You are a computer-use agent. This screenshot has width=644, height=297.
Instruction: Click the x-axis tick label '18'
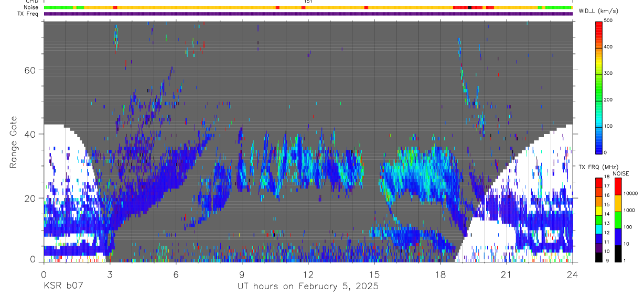coord(440,275)
